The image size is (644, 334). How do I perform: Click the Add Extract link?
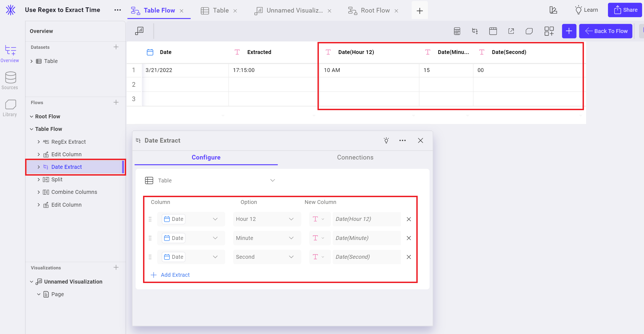click(170, 275)
